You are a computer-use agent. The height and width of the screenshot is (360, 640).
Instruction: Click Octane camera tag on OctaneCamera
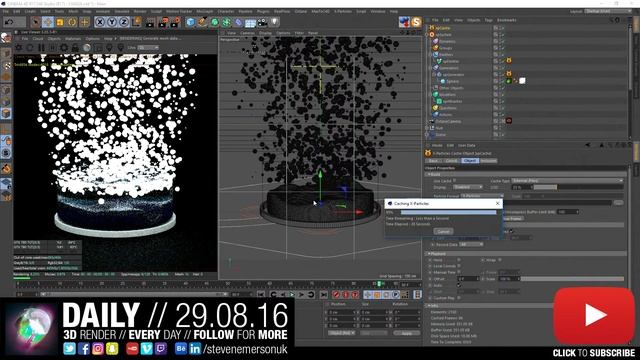(x=509, y=121)
